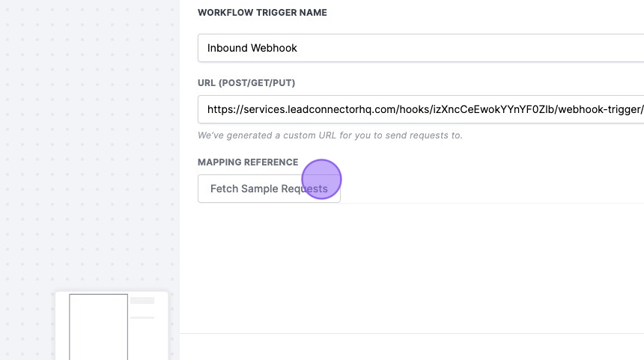Click the WORKFLOW TRIGGER NAME label

click(x=262, y=13)
